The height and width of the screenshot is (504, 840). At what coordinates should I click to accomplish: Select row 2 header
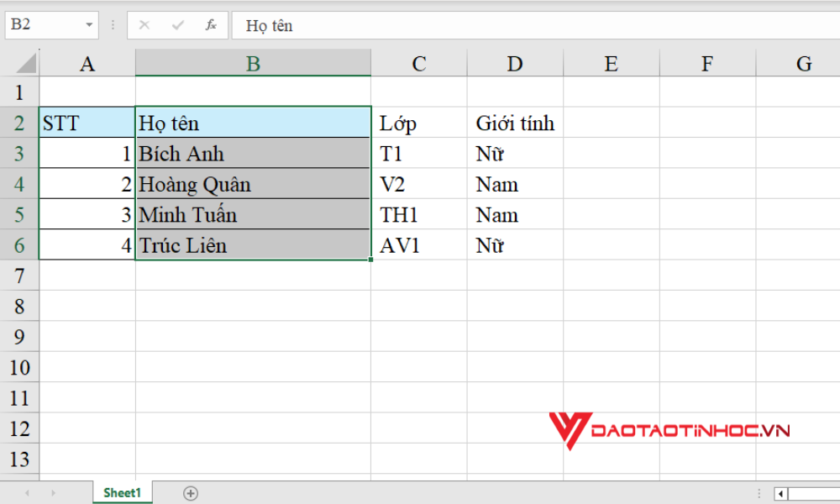19,123
